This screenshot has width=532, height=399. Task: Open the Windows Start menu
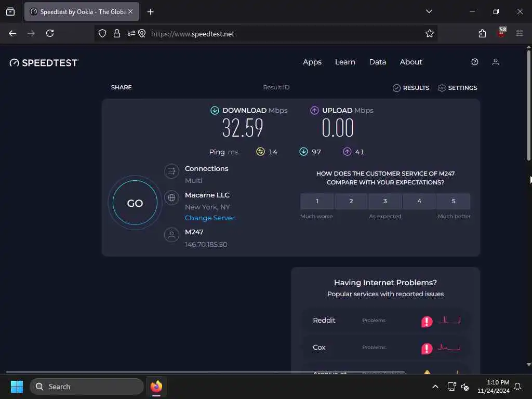coord(17,387)
